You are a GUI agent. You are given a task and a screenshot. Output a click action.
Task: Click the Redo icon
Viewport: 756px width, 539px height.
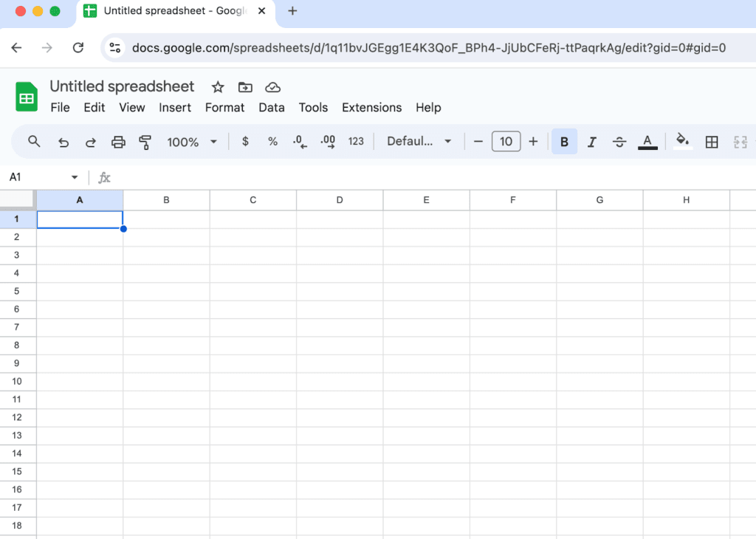(90, 141)
